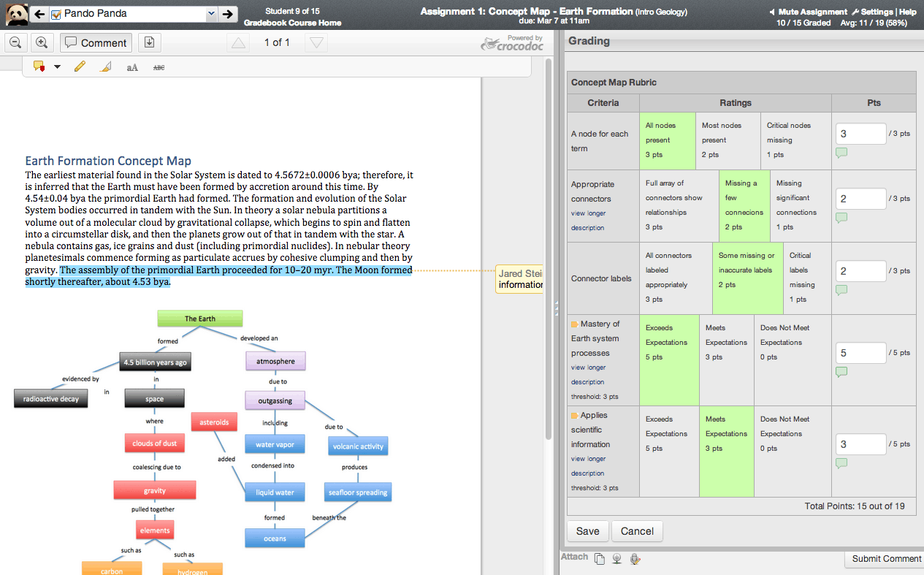Select the point comment annotation tool
924x575 pixels.
(39, 66)
